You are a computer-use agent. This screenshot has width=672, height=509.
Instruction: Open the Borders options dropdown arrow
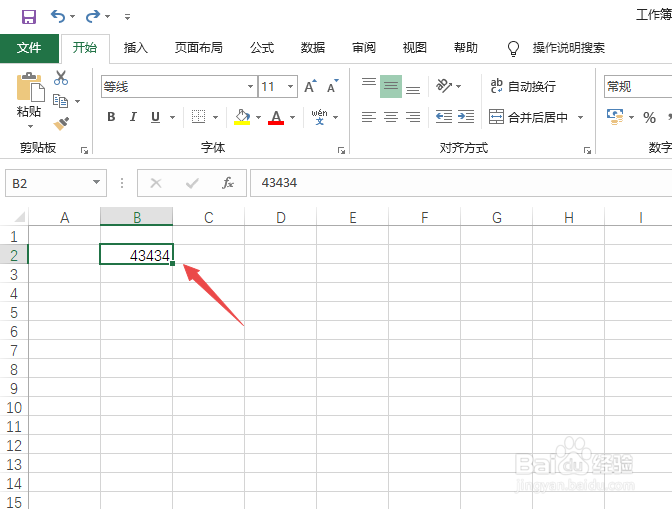coord(216,117)
